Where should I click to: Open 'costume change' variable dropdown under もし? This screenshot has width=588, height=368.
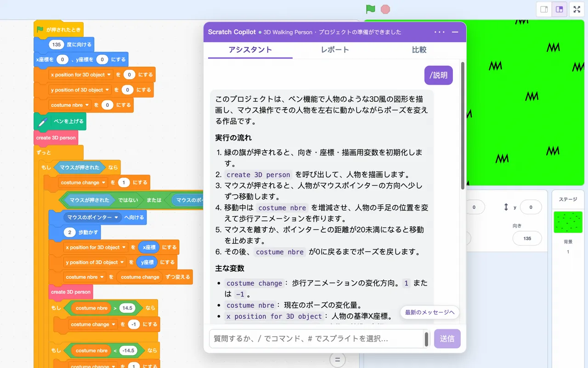104,183
